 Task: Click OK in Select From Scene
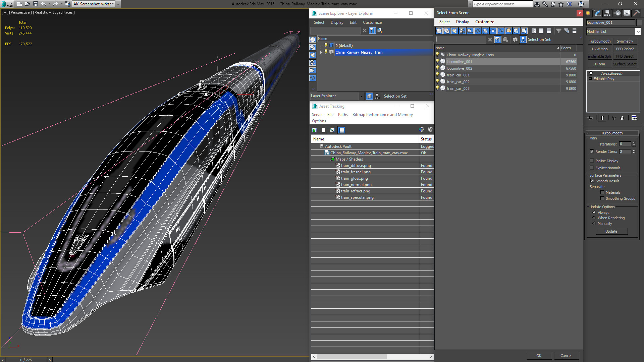tap(539, 356)
